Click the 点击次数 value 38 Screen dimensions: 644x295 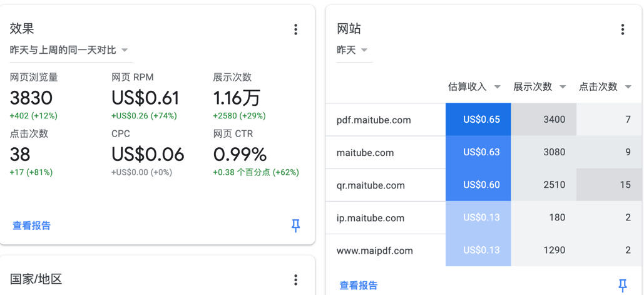(20, 155)
